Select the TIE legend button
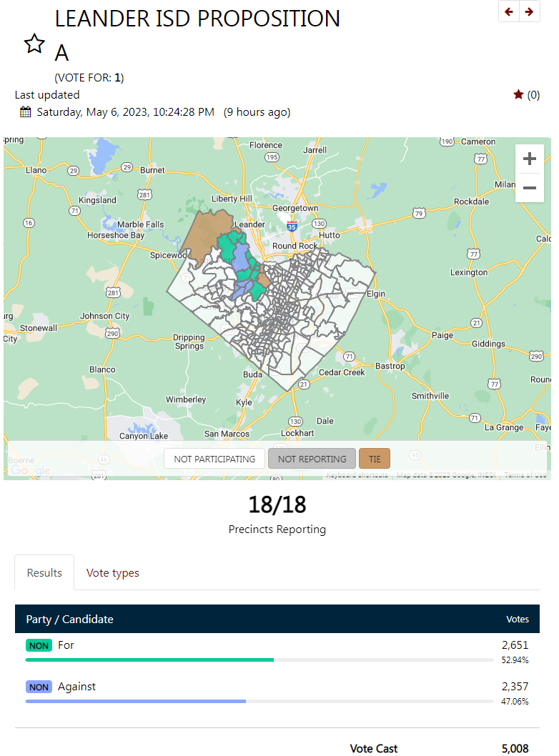 tap(375, 459)
